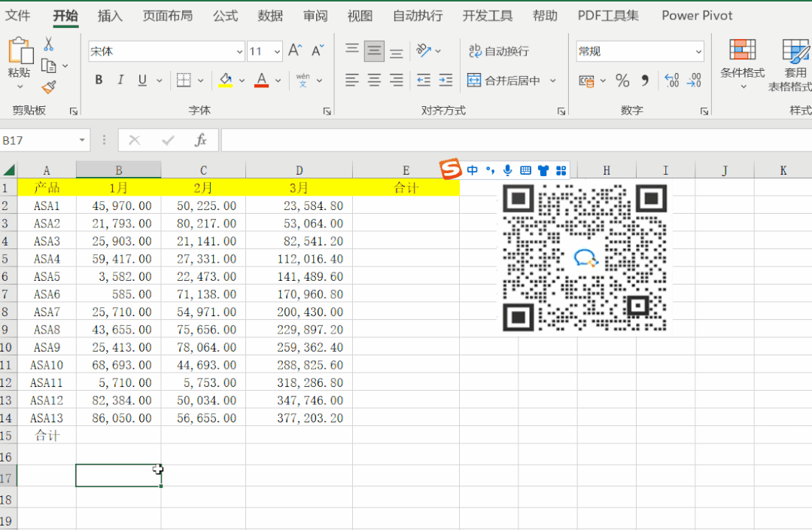Click the insert function fx icon
This screenshot has height=530, width=812.
pos(201,140)
